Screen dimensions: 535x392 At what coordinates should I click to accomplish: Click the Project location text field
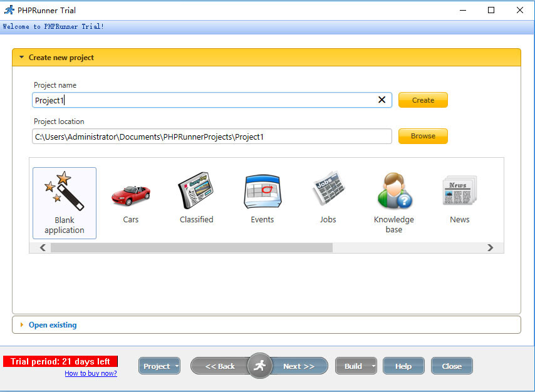[212, 137]
